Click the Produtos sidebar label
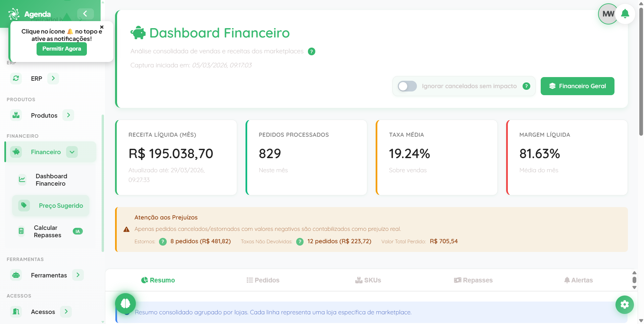Screen dimensions: 644x324 coord(44,116)
